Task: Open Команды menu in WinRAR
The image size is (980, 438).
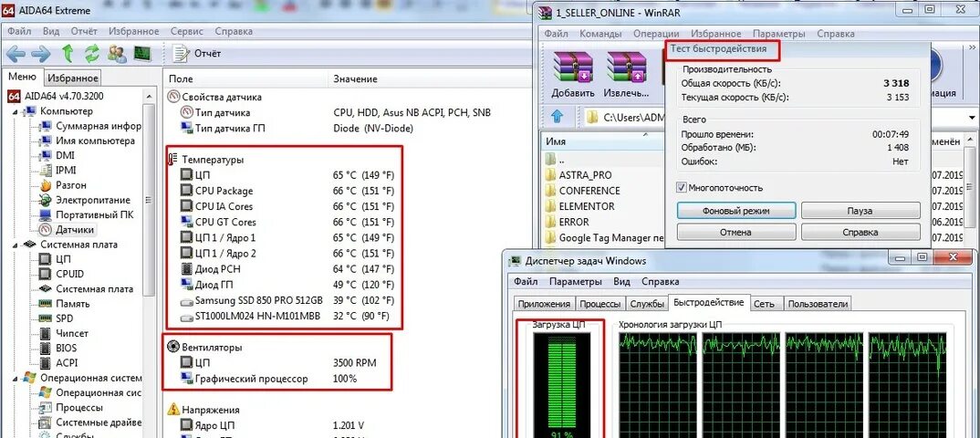Action: point(600,34)
